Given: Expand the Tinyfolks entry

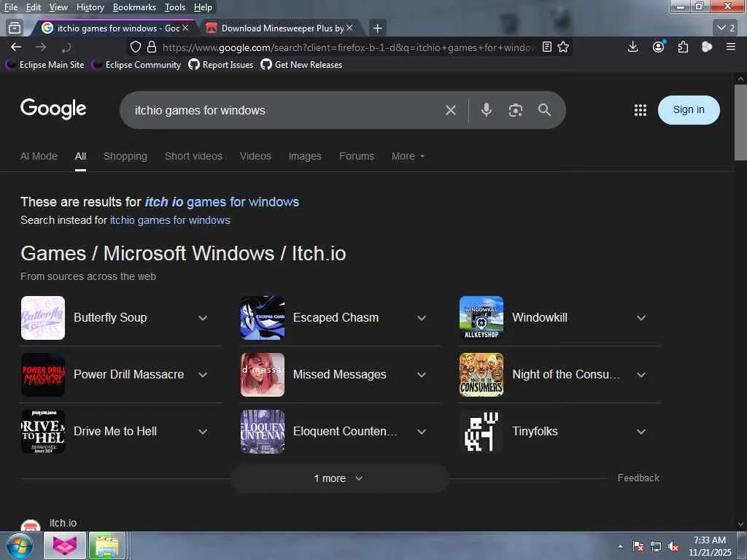Looking at the screenshot, I should (x=641, y=432).
